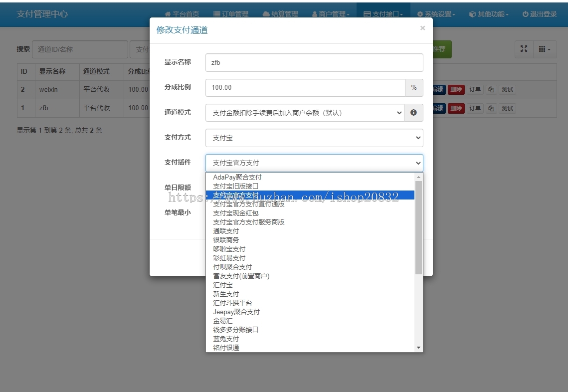Click 测试 button in zfb row
Viewport: 568px width, 392px height.
(x=507, y=108)
